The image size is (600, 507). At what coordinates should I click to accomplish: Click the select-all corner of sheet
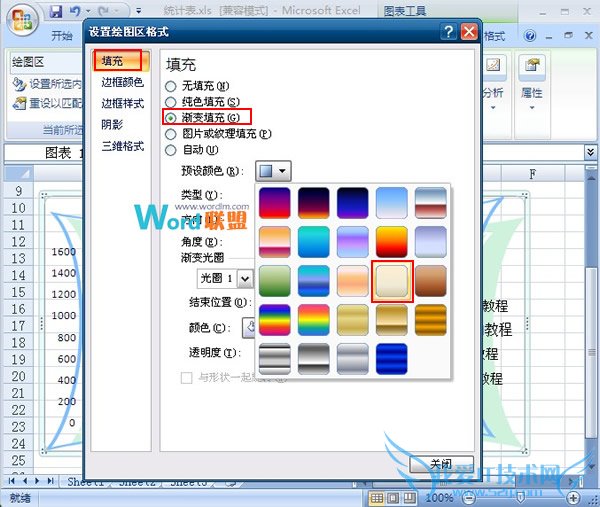point(19,174)
